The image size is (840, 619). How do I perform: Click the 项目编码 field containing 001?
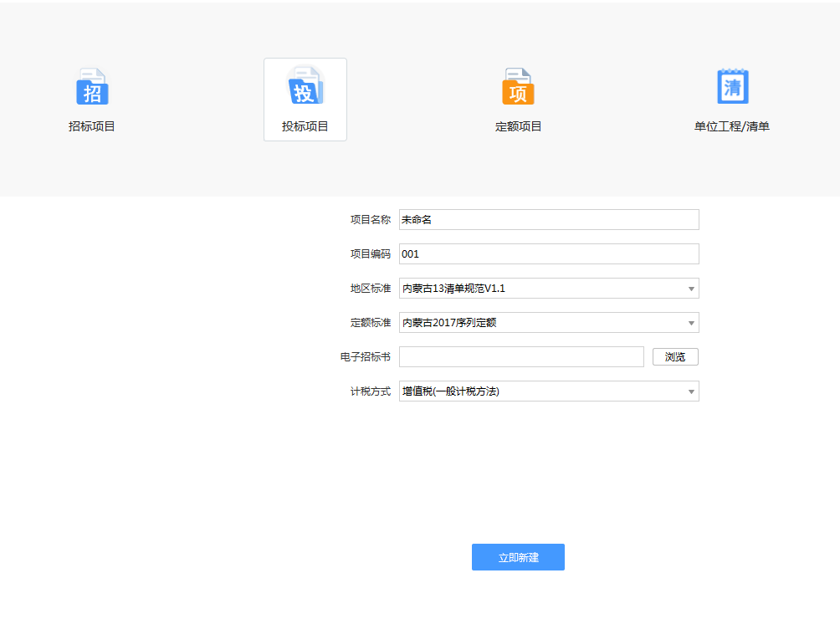coord(548,253)
